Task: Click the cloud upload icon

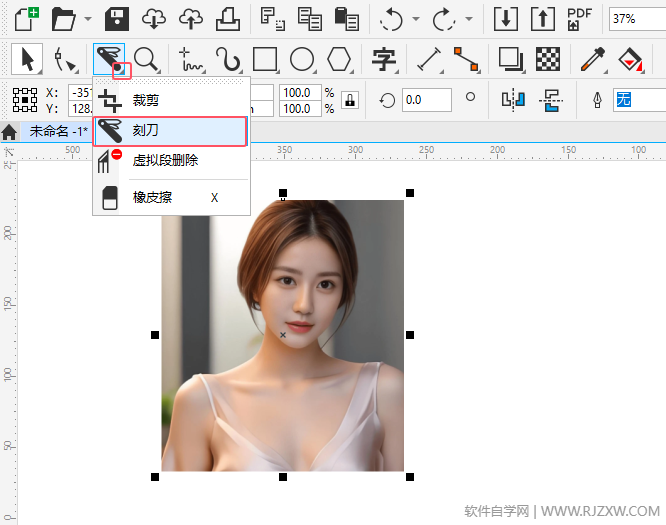Action: [191, 19]
